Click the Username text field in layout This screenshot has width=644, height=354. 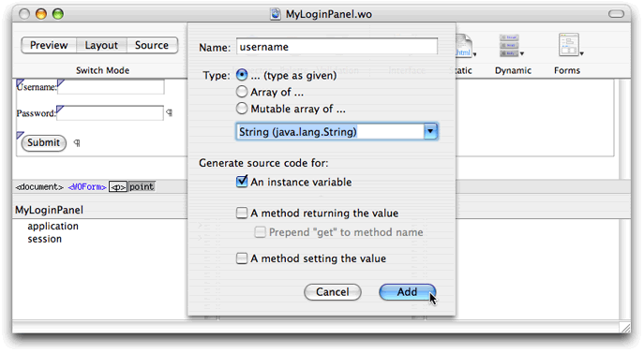(111, 87)
